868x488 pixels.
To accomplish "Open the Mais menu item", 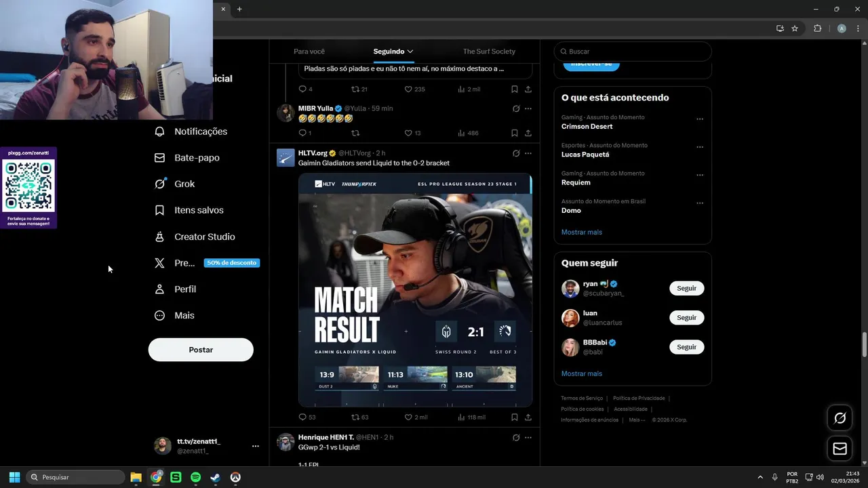I will click(174, 315).
